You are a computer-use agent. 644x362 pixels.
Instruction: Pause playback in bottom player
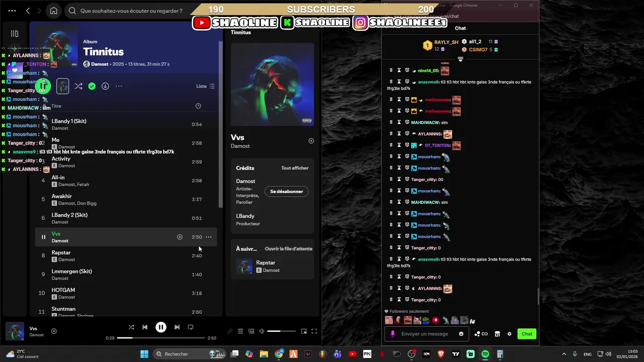161,327
